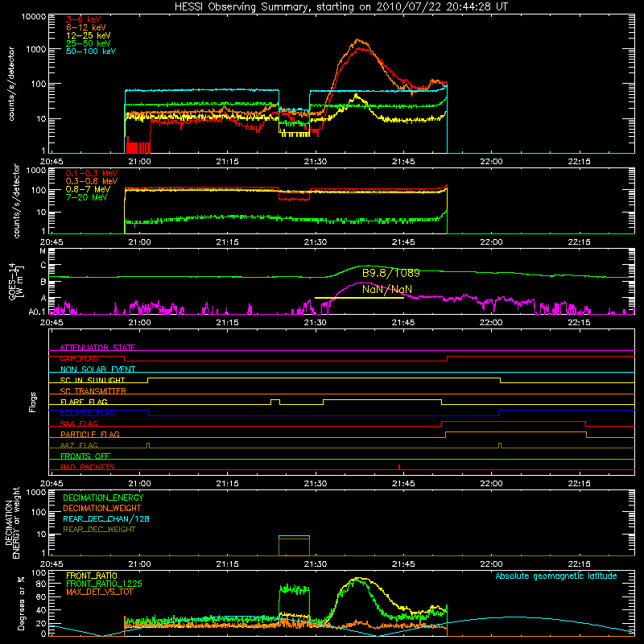This screenshot has height=644, width=644.
Task: Click the red BAD_PACKETS spike marker
Action: (399, 467)
